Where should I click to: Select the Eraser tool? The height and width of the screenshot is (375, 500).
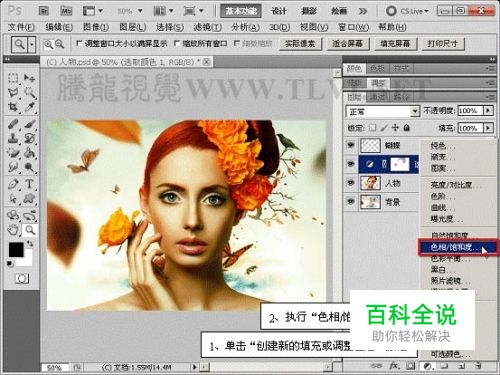[x=13, y=153]
